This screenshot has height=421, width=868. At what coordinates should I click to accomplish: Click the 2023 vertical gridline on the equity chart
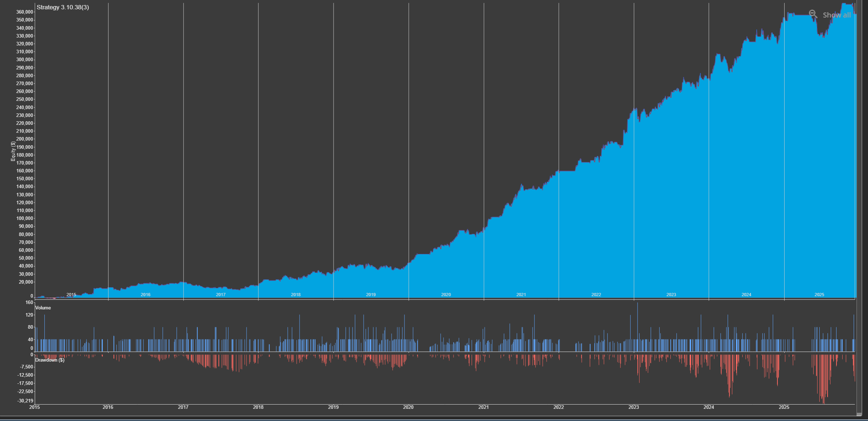pos(634,143)
